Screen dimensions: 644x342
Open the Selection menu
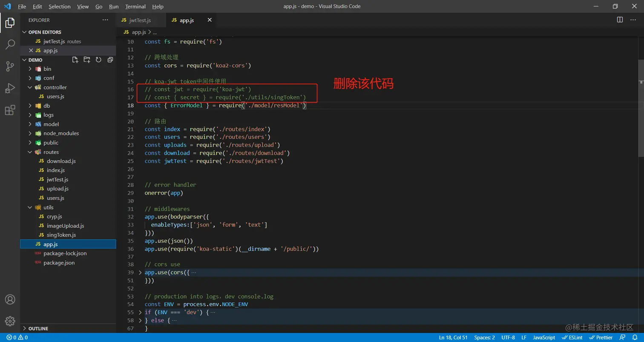[x=60, y=6]
